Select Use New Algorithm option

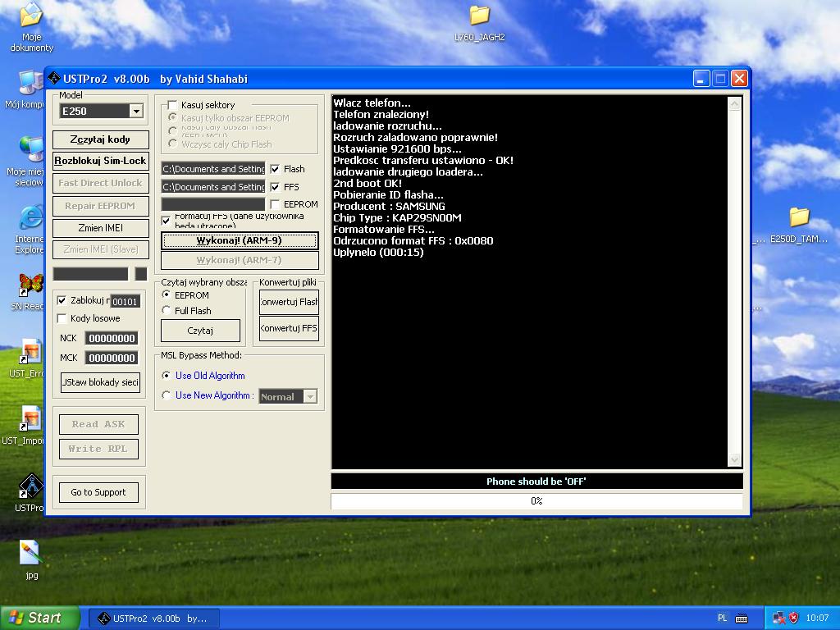(x=166, y=395)
